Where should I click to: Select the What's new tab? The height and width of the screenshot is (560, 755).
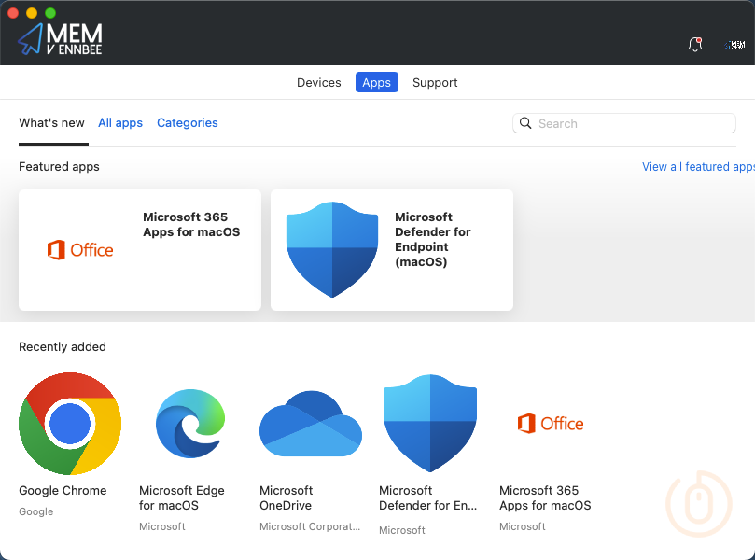(52, 122)
